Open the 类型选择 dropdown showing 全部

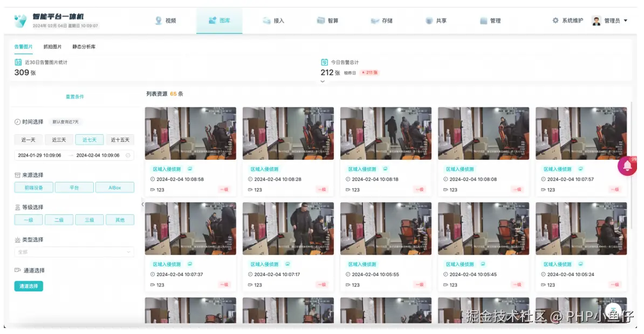coord(74,252)
